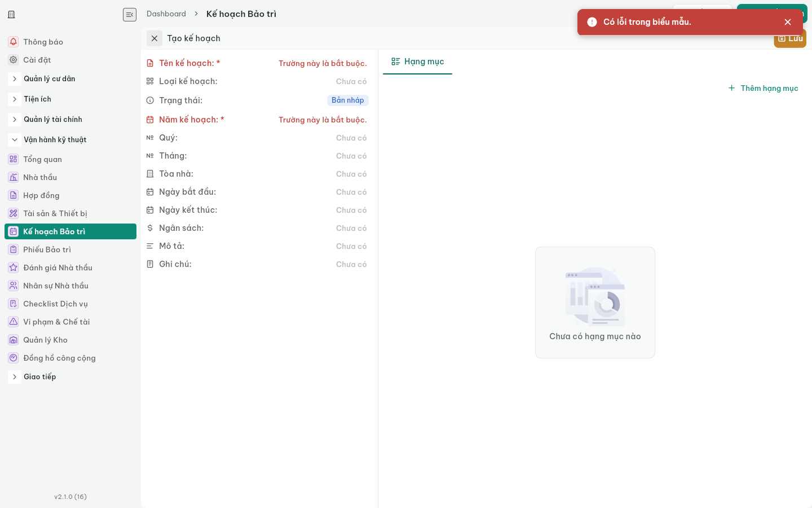The width and height of the screenshot is (812, 508).
Task: Click Thêm hạng mục button
Action: tap(763, 88)
